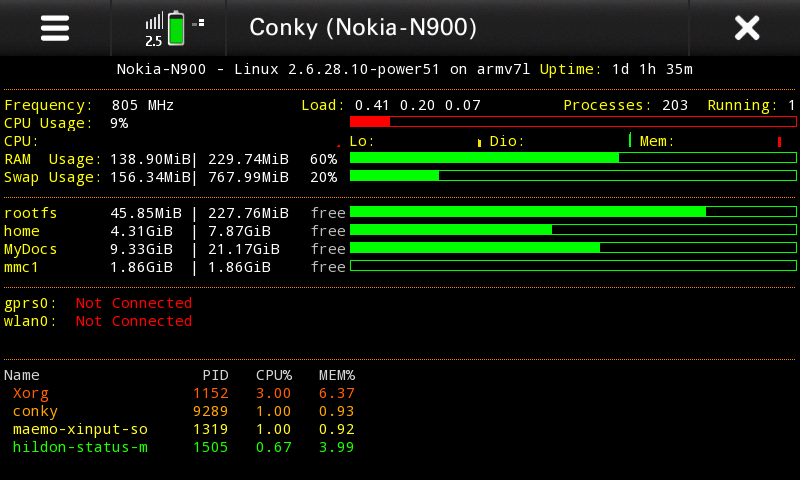The image size is (800, 480).
Task: Click the Swap total 767.99MiB
Action: coord(248,178)
